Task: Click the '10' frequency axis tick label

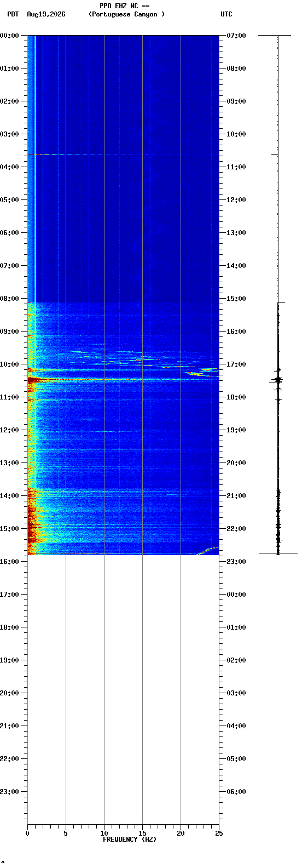Action: pyautogui.click(x=104, y=833)
